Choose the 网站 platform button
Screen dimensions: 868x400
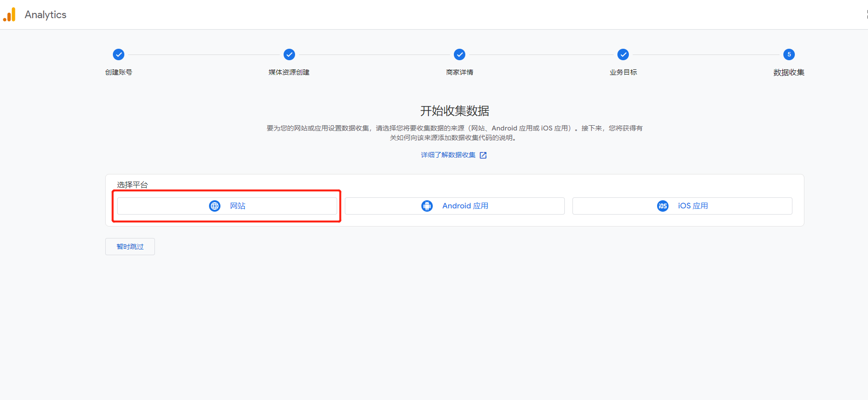coord(227,206)
